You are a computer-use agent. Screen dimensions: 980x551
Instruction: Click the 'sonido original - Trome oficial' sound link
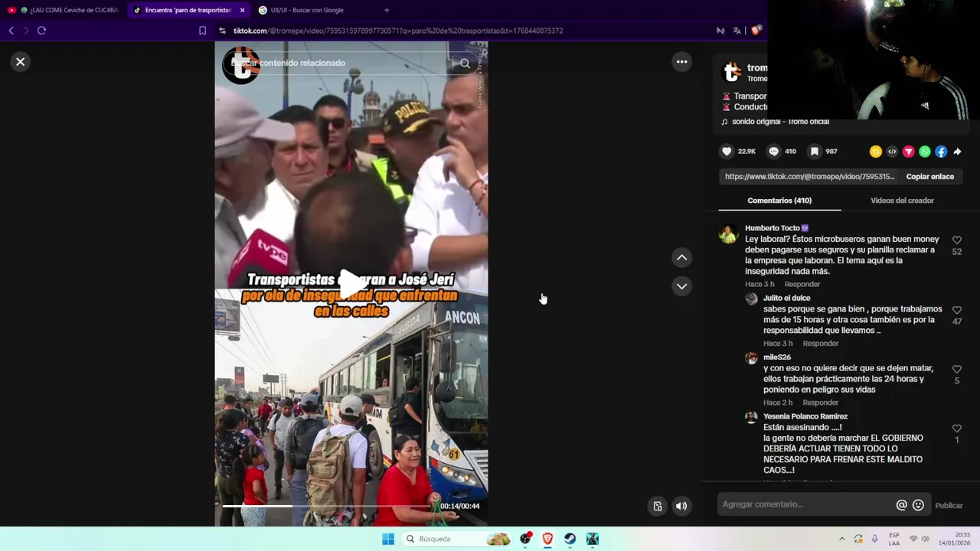point(780,122)
